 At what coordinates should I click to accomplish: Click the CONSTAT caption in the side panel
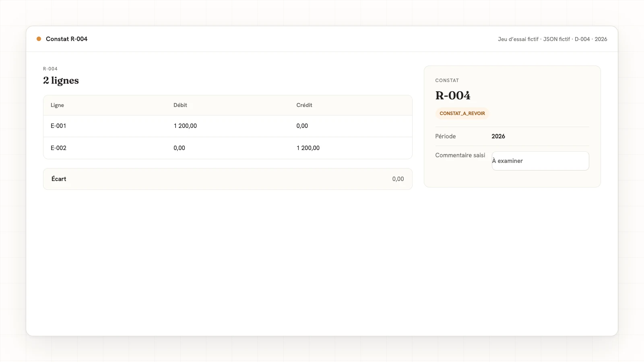pyautogui.click(x=447, y=80)
